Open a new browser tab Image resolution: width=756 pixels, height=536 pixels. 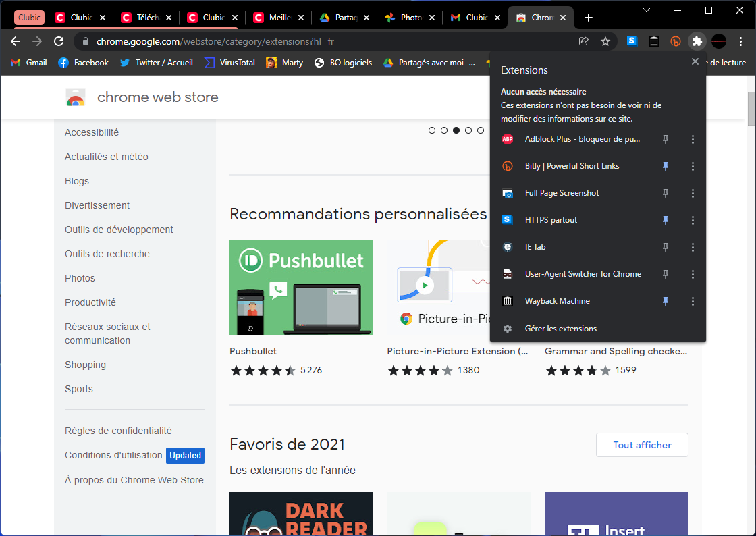[x=588, y=18]
